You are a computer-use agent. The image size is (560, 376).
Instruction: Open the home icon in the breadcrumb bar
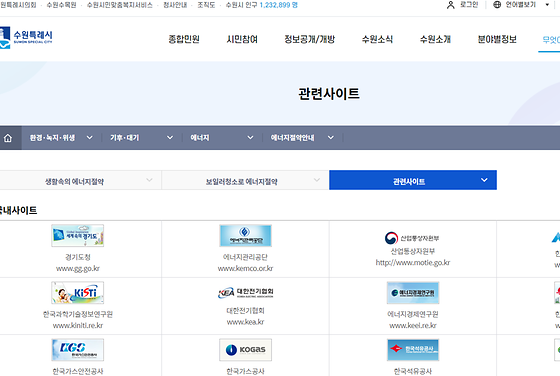[x=8, y=138]
